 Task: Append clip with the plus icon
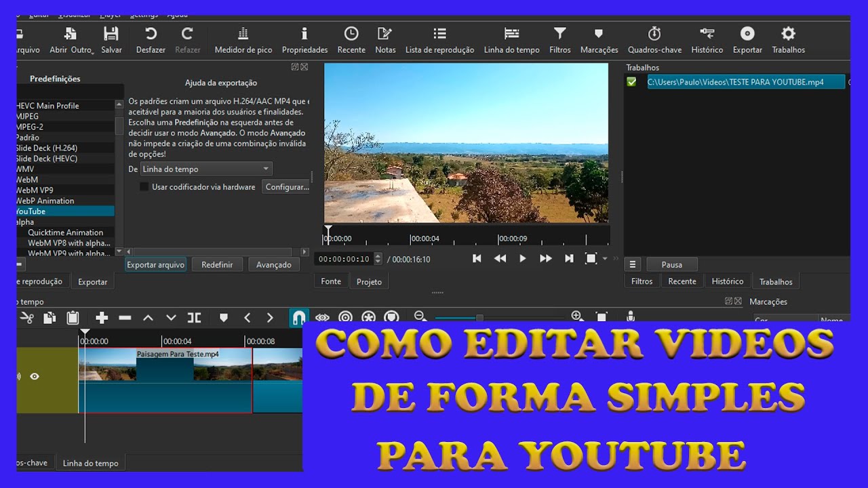(x=102, y=317)
